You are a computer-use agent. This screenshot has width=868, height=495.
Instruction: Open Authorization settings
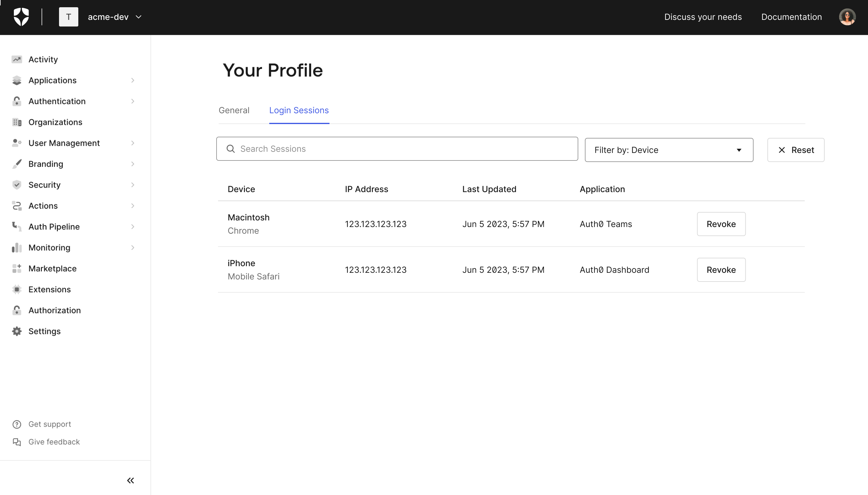point(54,310)
